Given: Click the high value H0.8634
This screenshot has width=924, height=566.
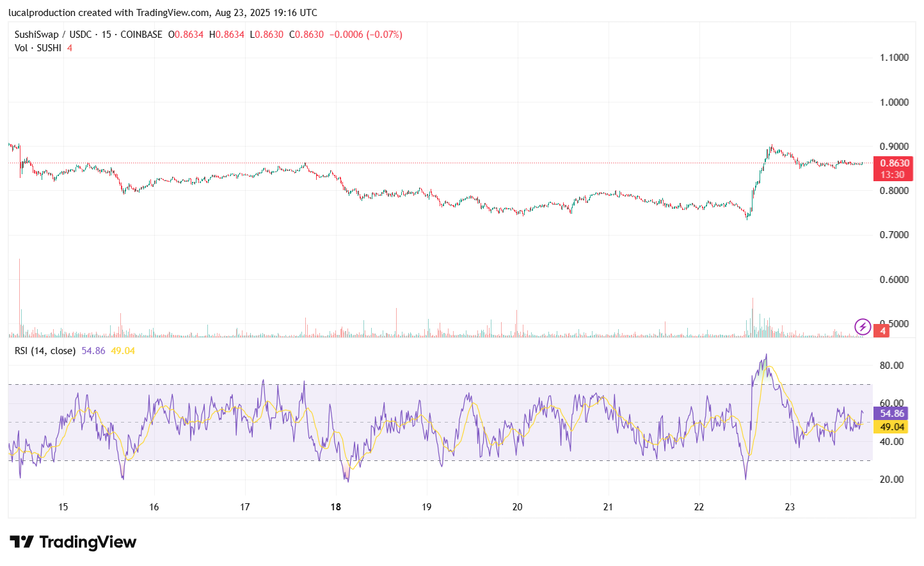Looking at the screenshot, I should [227, 35].
